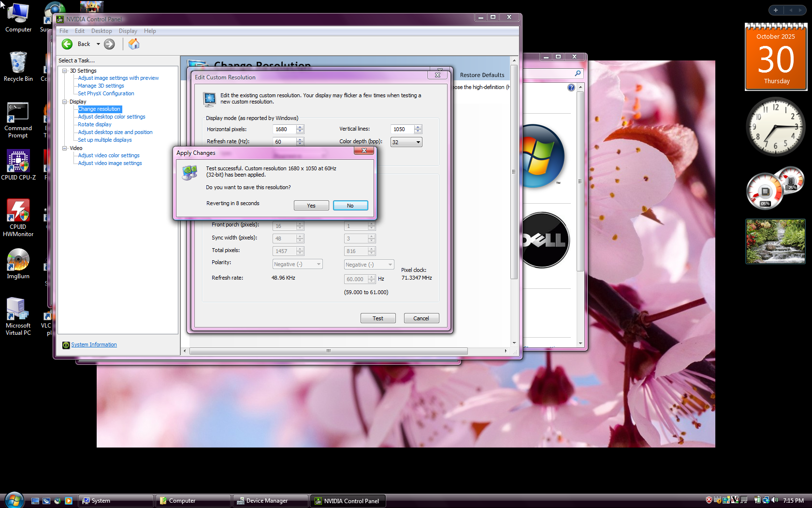Open the Desktop menu

pyautogui.click(x=101, y=31)
